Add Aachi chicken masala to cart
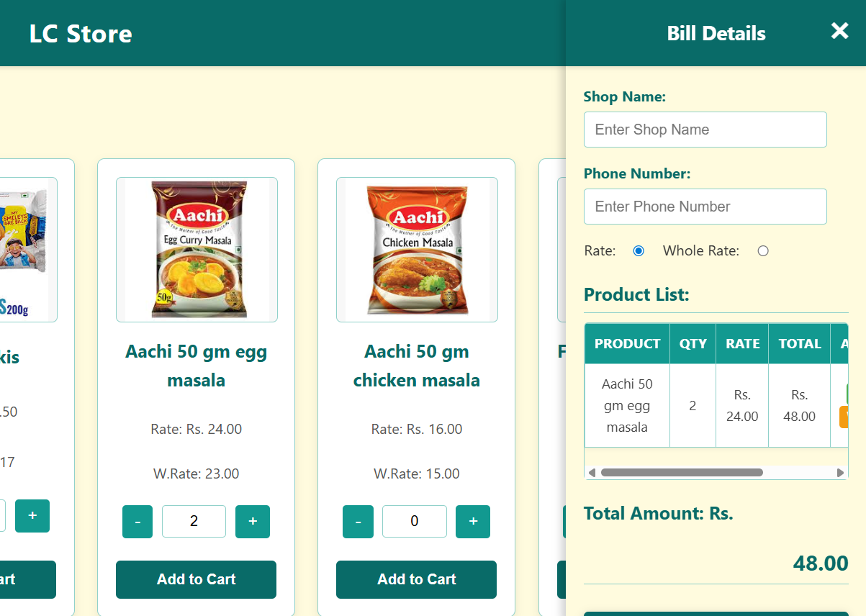 416,579
